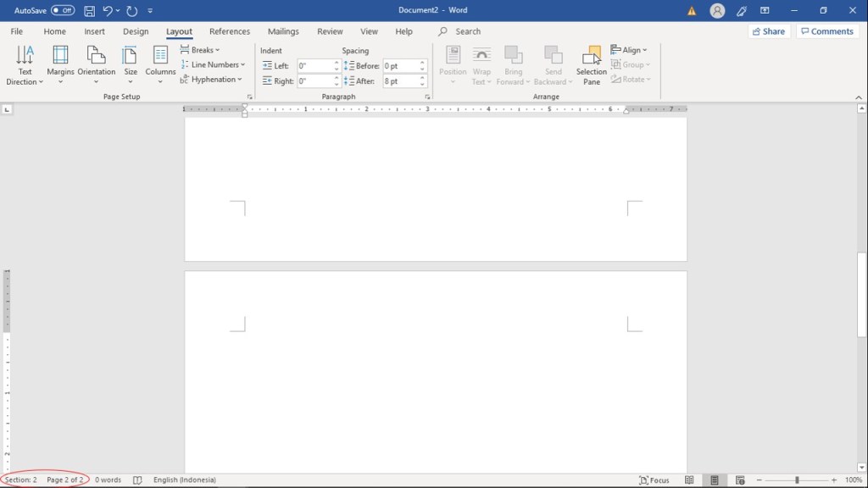
Task: Expand the Line Numbers dropdown
Action: [x=214, y=64]
